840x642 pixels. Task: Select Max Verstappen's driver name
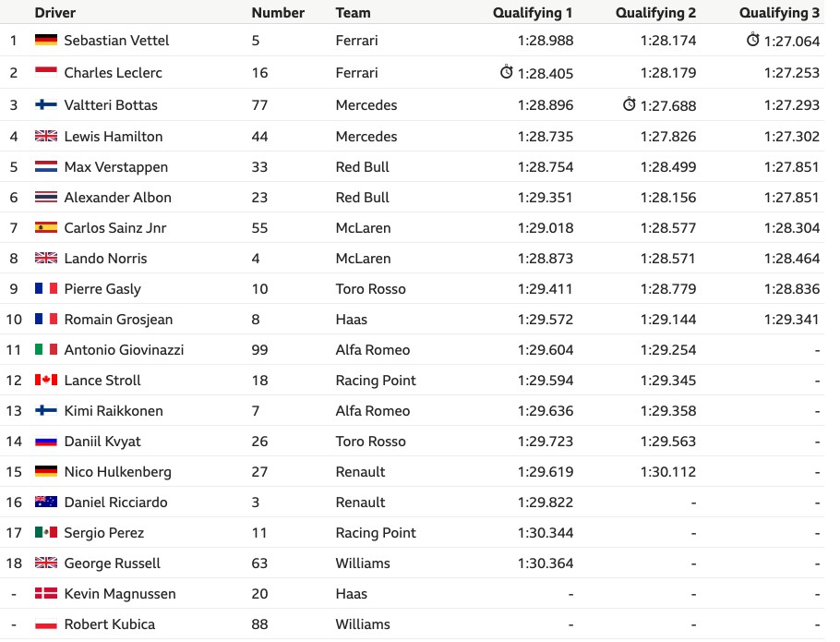click(x=116, y=167)
